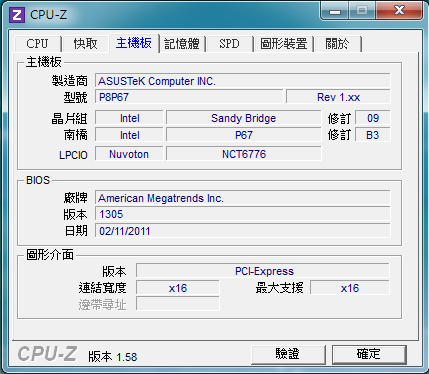Click the 確定 button
Image resolution: width=429 pixels, height=374 pixels.
[369, 354]
